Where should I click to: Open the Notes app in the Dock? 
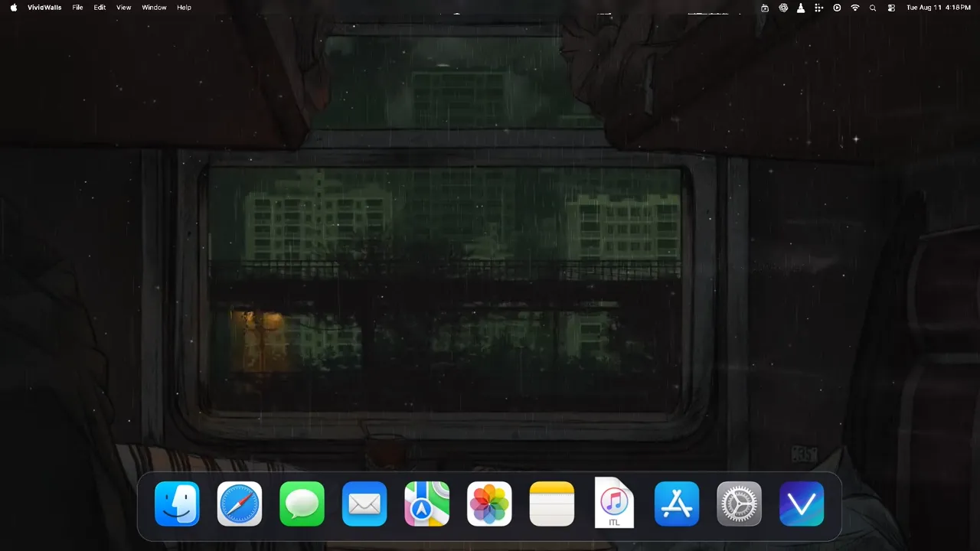(x=551, y=504)
